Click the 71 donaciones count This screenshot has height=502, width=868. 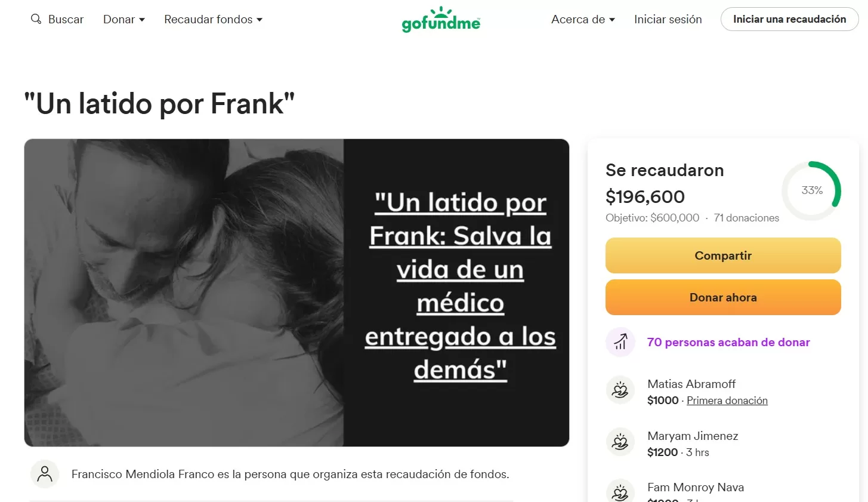746,218
